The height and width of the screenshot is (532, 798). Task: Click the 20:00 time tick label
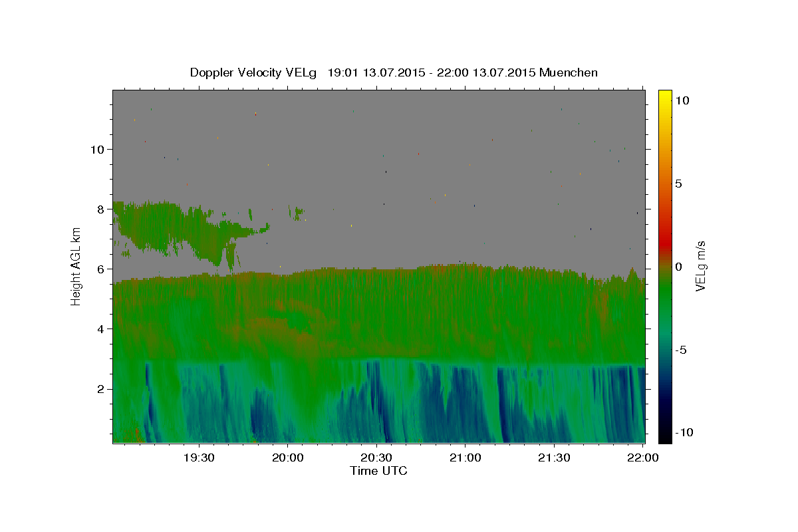tap(287, 458)
